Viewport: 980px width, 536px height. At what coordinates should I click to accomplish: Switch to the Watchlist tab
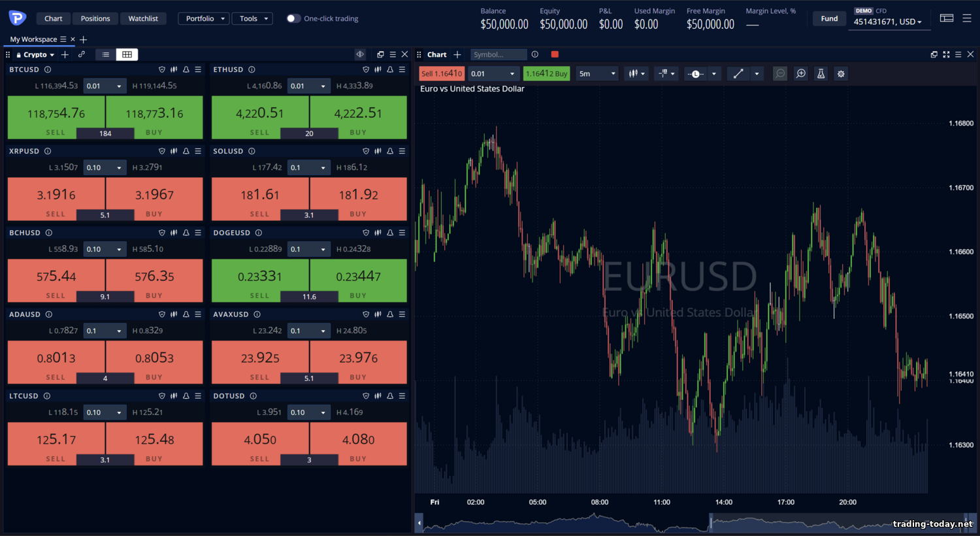click(x=143, y=18)
